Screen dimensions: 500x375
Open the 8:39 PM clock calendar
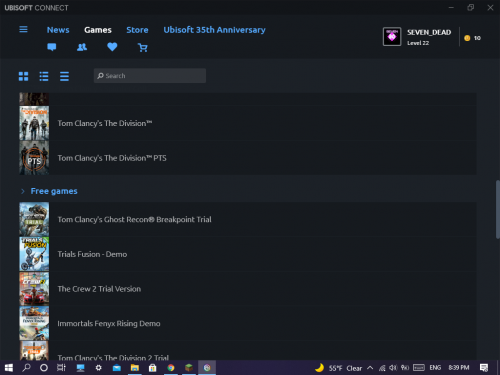pyautogui.click(x=459, y=368)
